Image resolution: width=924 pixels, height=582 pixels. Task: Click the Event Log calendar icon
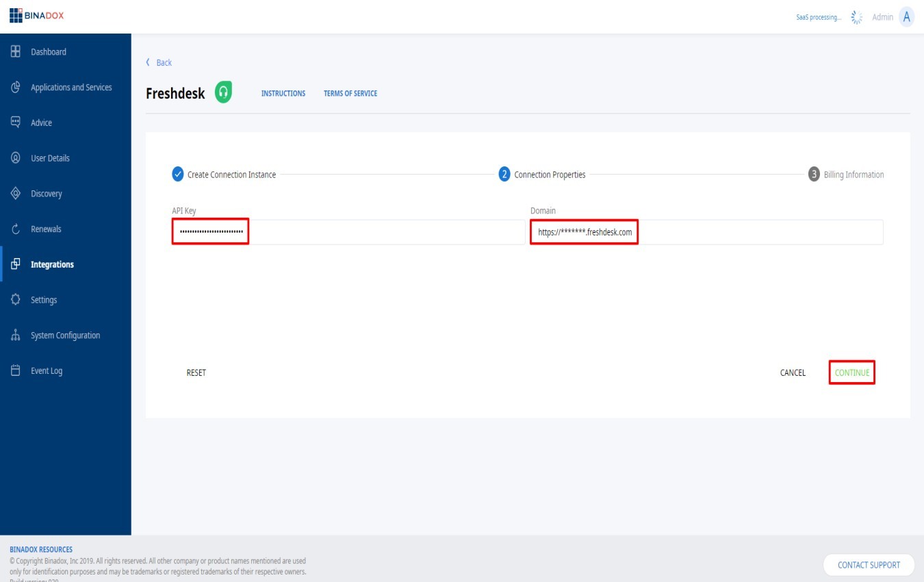pyautogui.click(x=15, y=371)
